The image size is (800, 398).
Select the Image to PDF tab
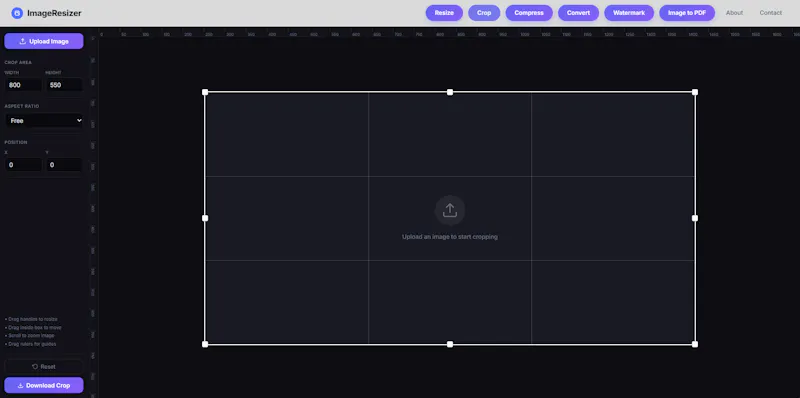687,13
